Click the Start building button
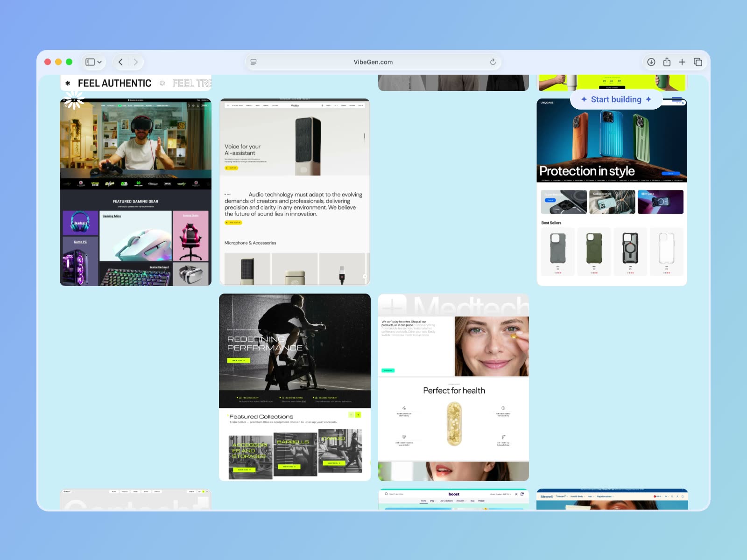Image resolution: width=747 pixels, height=560 pixels. point(616,99)
